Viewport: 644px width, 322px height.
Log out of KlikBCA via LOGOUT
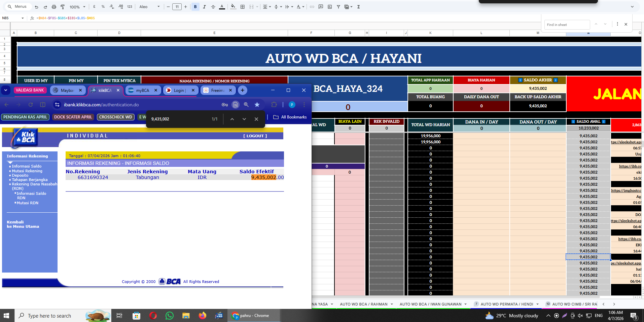255,136
